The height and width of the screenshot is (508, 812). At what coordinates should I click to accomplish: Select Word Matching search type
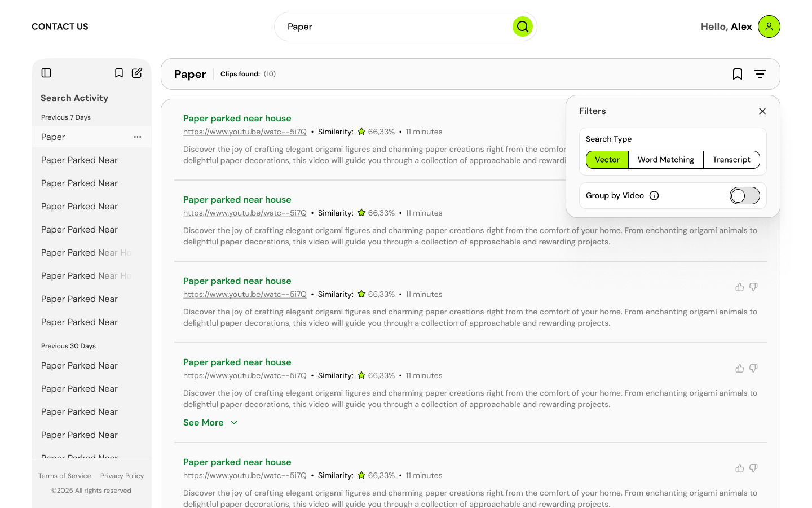(x=665, y=160)
